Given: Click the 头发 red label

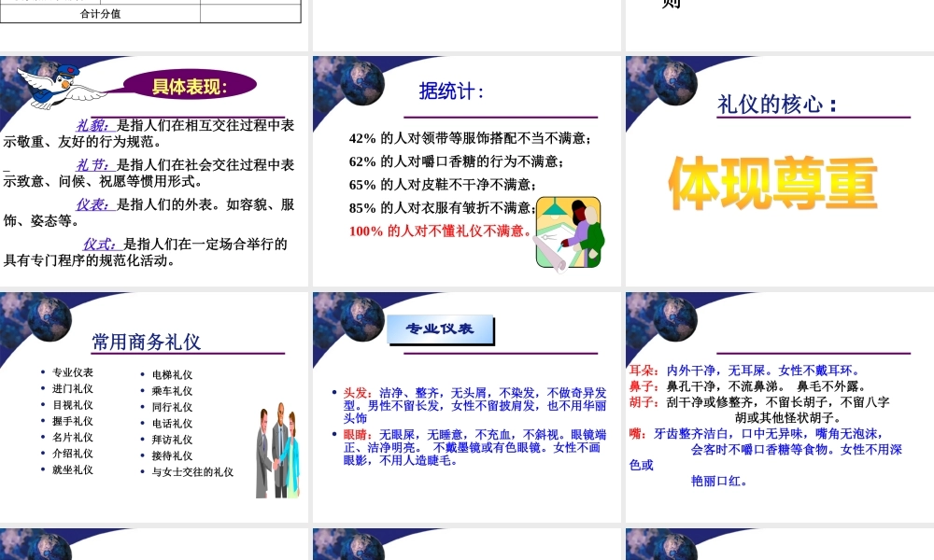Looking at the screenshot, I should coord(358,393).
